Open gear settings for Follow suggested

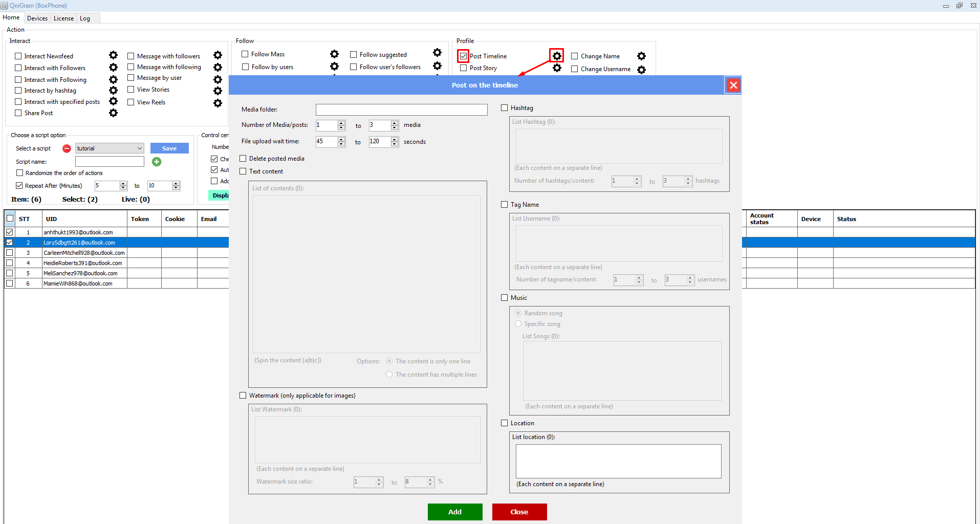point(437,53)
